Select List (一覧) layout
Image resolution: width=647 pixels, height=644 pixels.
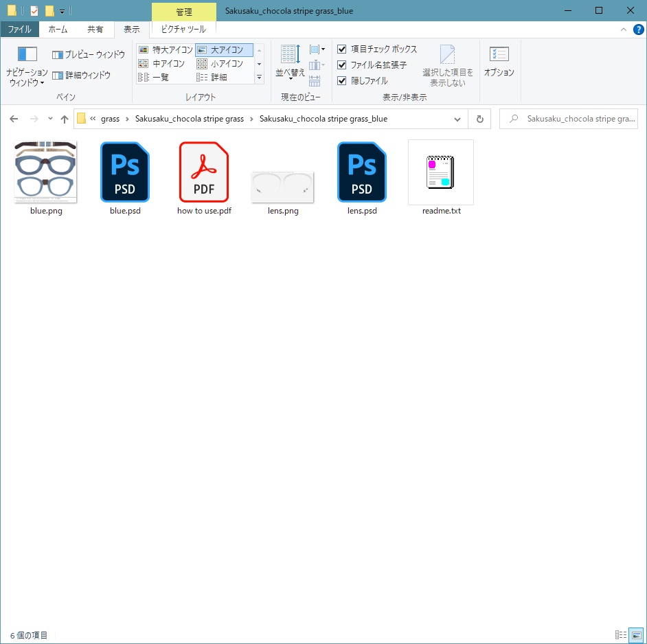point(153,77)
